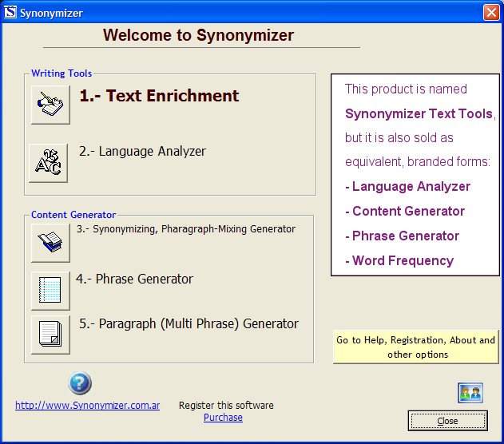Viewport: 504px width, 444px height.
Task: Click the 'Content Generator' group heading
Action: coord(73,215)
